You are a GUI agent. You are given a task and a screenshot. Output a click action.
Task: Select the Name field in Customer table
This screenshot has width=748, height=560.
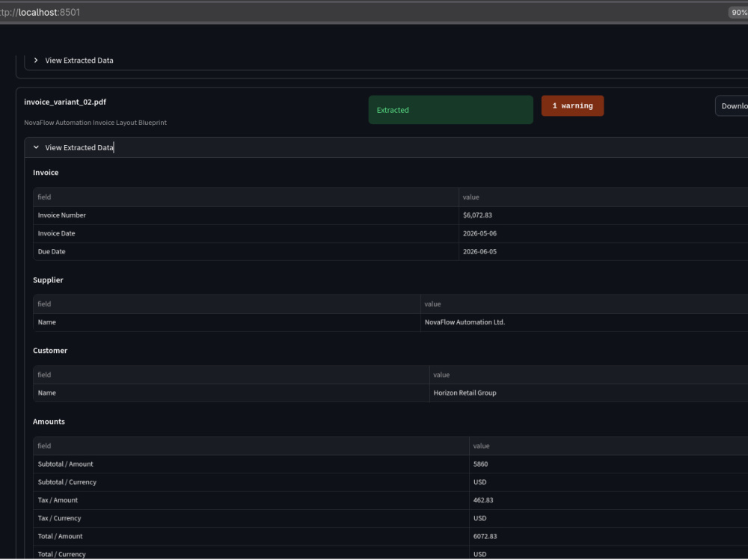coord(231,393)
